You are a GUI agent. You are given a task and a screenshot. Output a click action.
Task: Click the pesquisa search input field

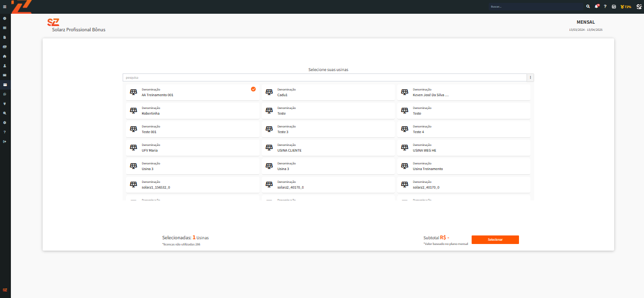(x=324, y=77)
